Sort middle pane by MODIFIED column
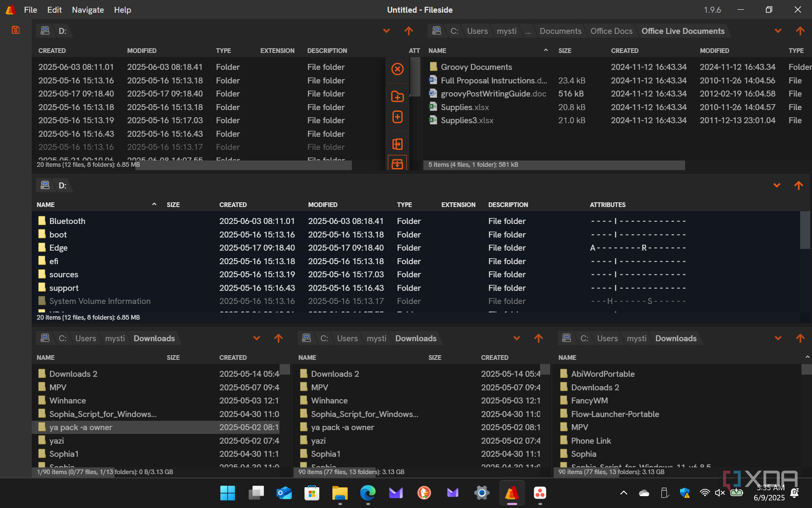The height and width of the screenshot is (508, 812). tap(323, 205)
